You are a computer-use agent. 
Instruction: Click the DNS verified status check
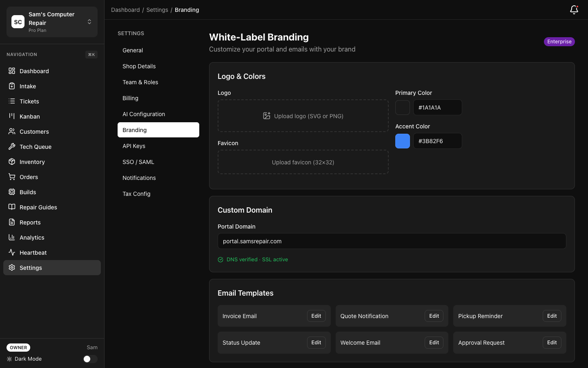(220, 260)
